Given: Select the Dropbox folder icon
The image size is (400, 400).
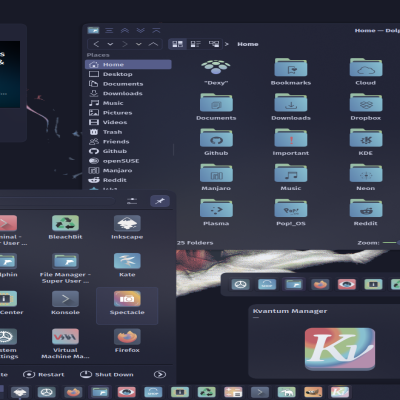Looking at the screenshot, I should pyautogui.click(x=366, y=102).
